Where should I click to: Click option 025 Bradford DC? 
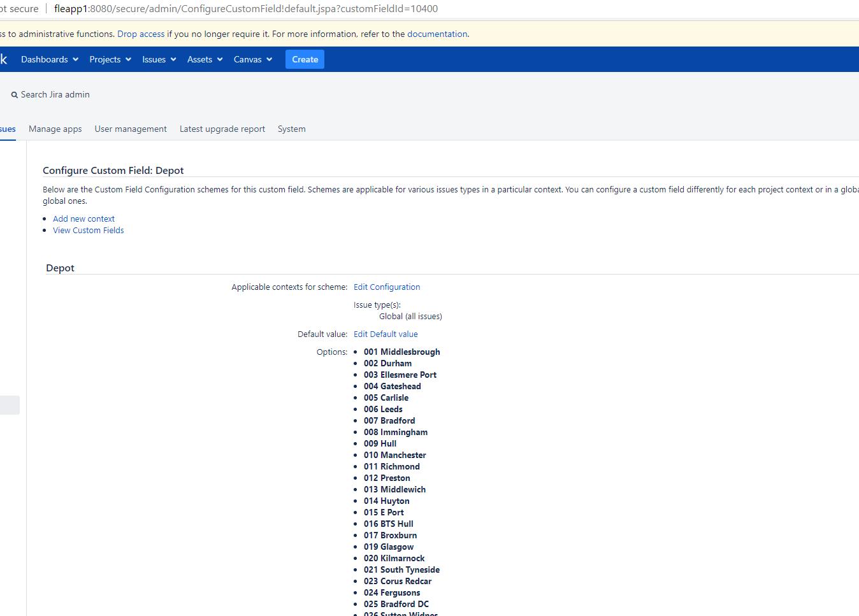396,605
